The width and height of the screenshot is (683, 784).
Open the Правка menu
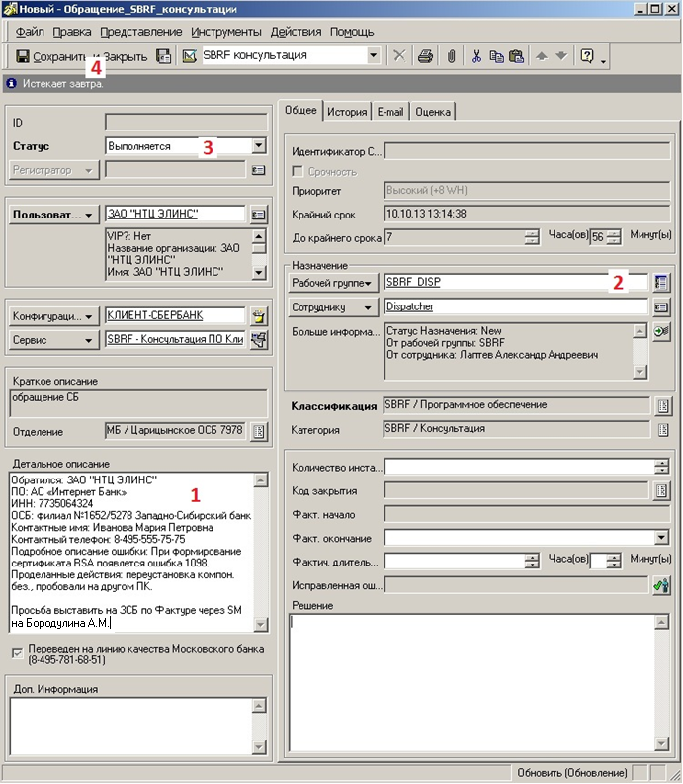(x=72, y=32)
